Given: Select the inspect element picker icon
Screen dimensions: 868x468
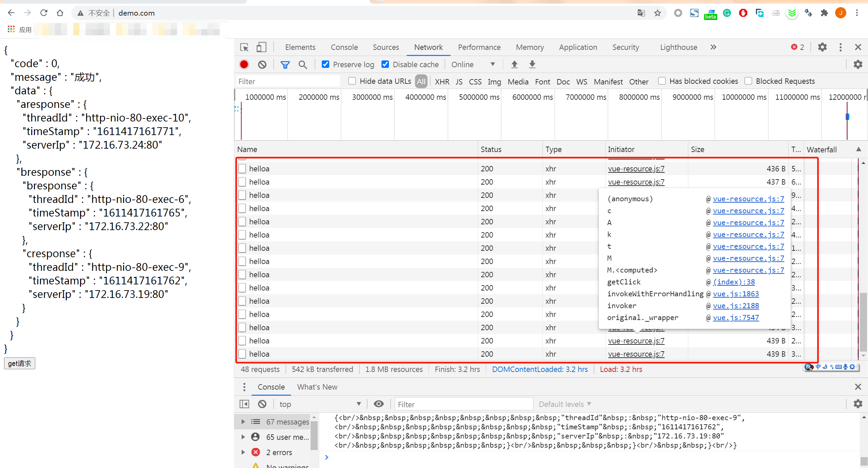Looking at the screenshot, I should (x=244, y=47).
